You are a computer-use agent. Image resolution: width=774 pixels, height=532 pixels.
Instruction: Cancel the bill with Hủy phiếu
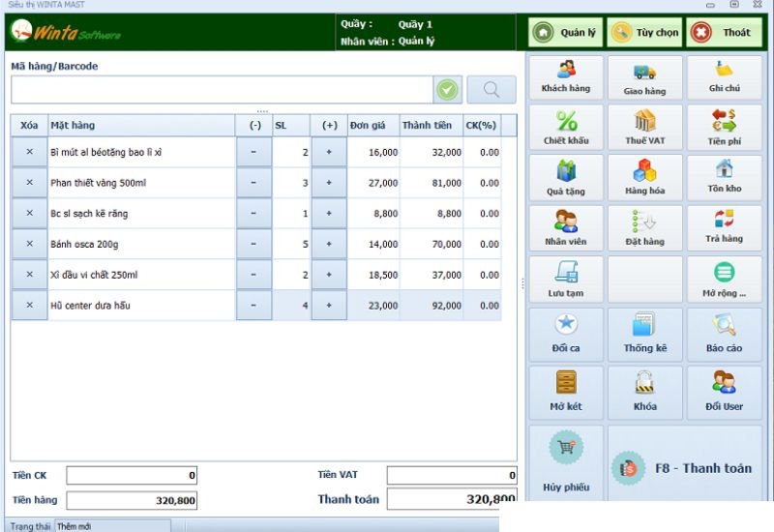coord(566,463)
